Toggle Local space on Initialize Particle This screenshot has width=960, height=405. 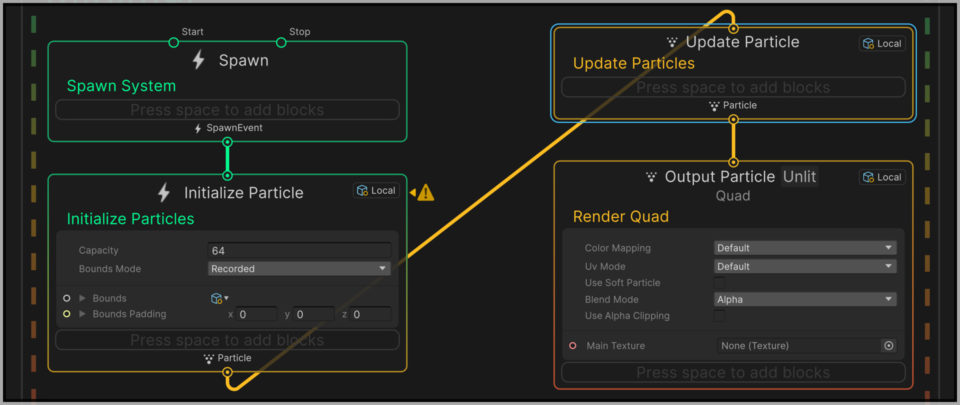coord(376,190)
